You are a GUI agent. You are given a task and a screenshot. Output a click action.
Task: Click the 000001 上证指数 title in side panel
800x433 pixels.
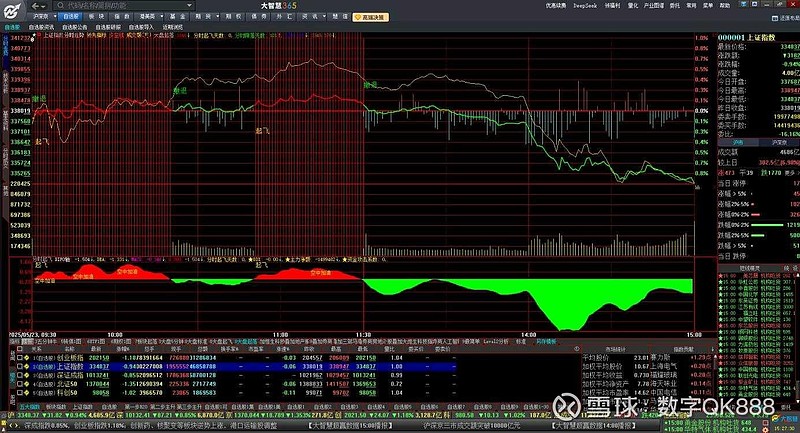click(746, 37)
